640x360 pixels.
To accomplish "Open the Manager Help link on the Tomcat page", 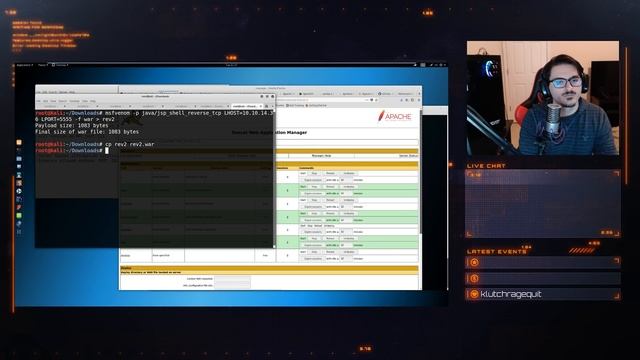I will [321, 156].
